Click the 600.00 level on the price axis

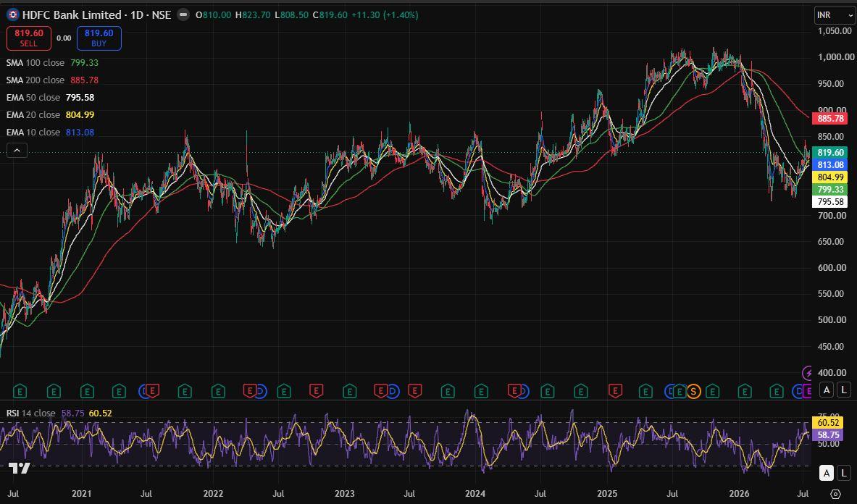pos(832,267)
